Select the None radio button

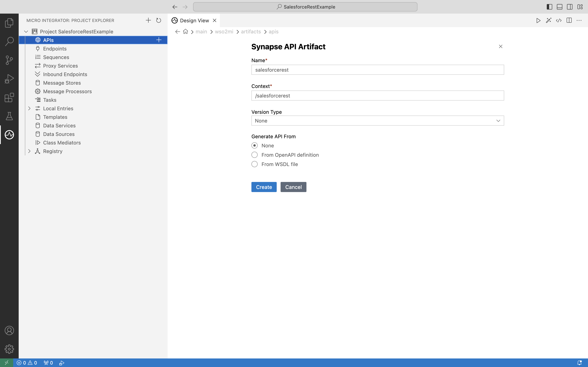(x=254, y=146)
